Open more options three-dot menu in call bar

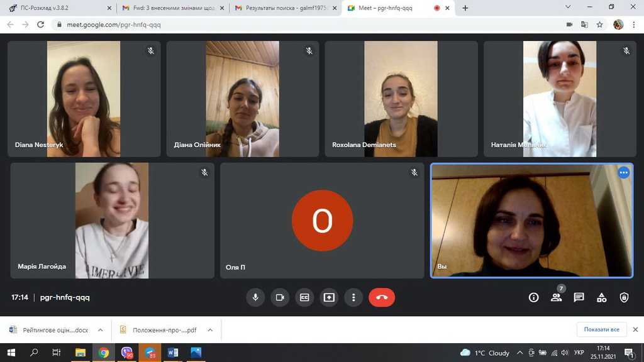[353, 297]
